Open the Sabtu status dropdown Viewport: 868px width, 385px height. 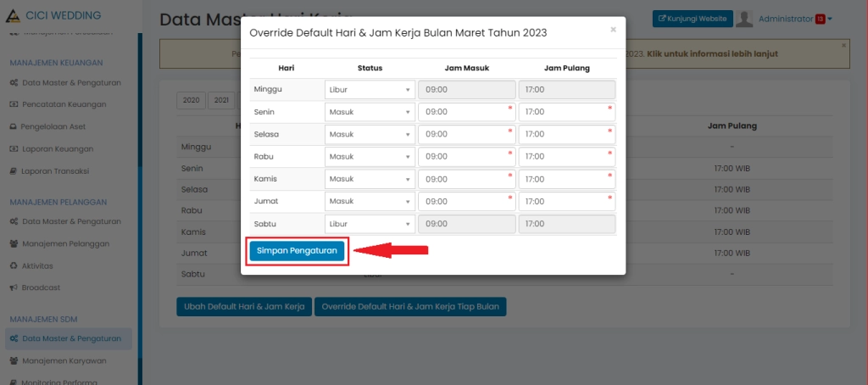point(370,223)
